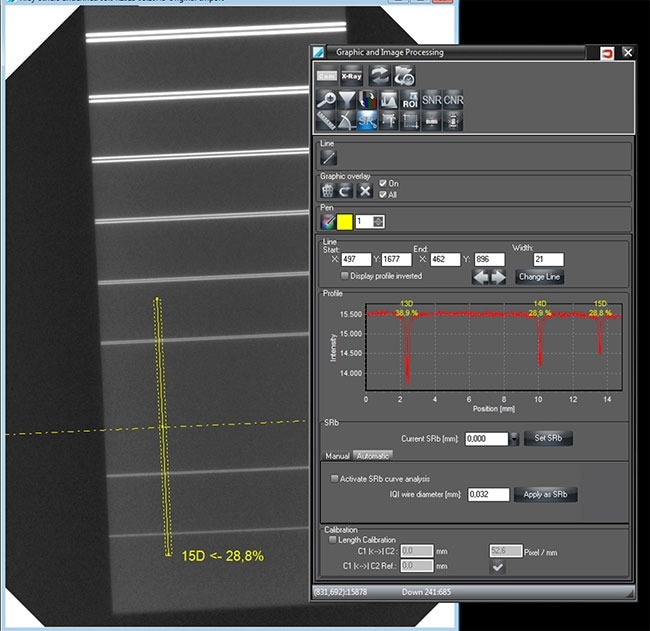The width and height of the screenshot is (650, 631).
Task: Open the RGB color palette tool
Action: pos(367,100)
